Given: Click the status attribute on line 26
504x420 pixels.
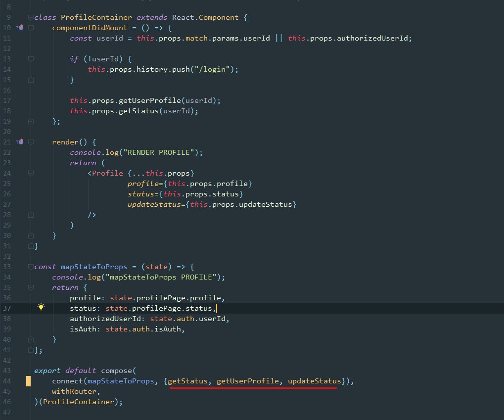Looking at the screenshot, I should click(x=141, y=194).
